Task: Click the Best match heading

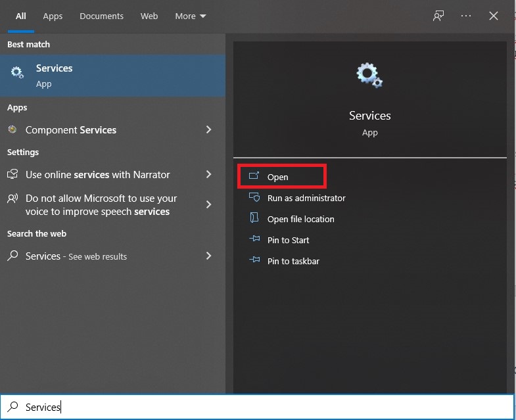Action: point(29,45)
